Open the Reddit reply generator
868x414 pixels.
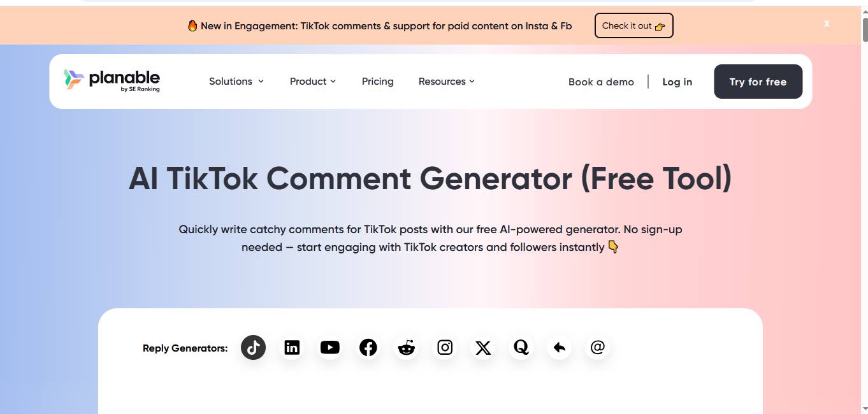pyautogui.click(x=407, y=348)
